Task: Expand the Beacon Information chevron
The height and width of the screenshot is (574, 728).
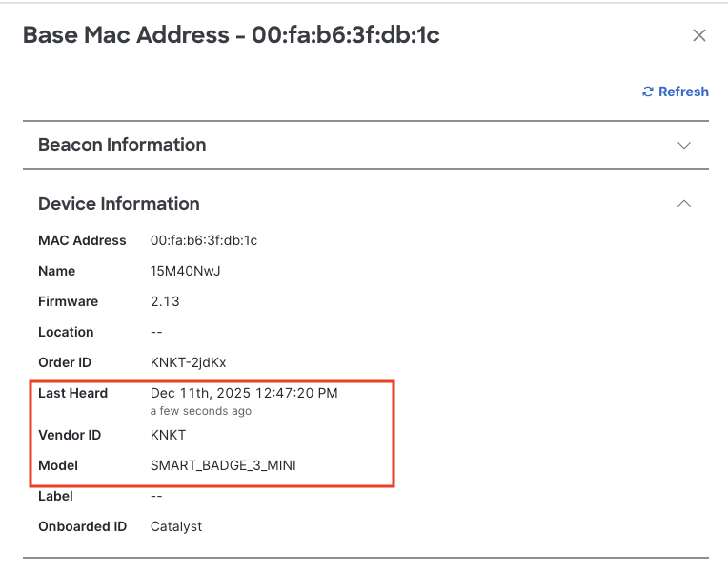Action: [683, 146]
